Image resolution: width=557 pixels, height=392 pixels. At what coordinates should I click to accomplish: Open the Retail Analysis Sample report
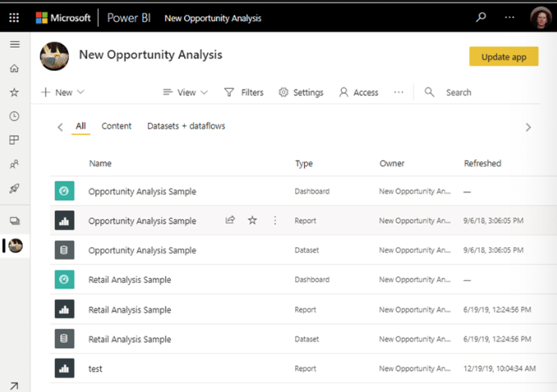tap(130, 310)
